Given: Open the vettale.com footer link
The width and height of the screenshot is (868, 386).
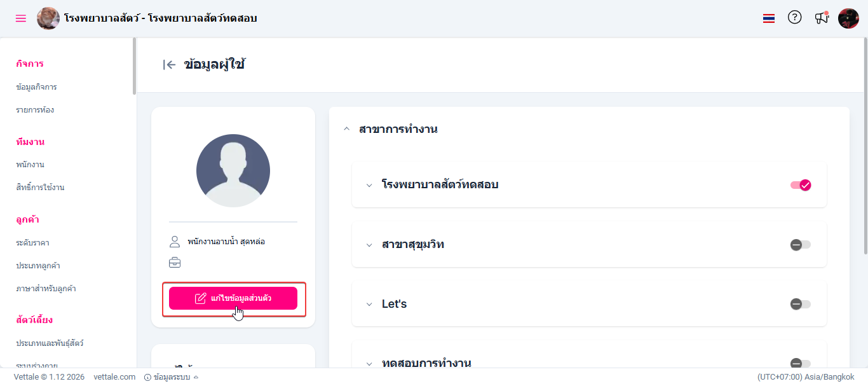Looking at the screenshot, I should click(x=114, y=377).
